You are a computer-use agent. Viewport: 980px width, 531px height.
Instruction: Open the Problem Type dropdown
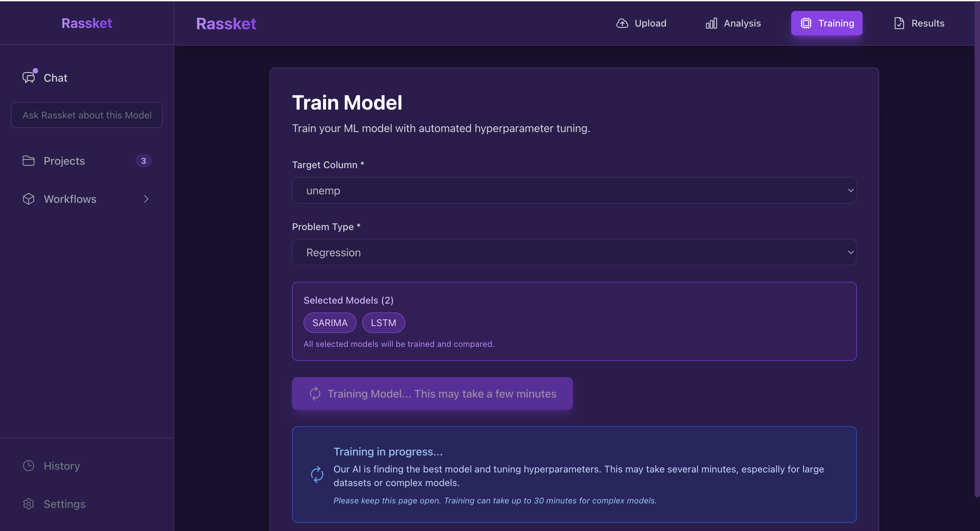574,252
